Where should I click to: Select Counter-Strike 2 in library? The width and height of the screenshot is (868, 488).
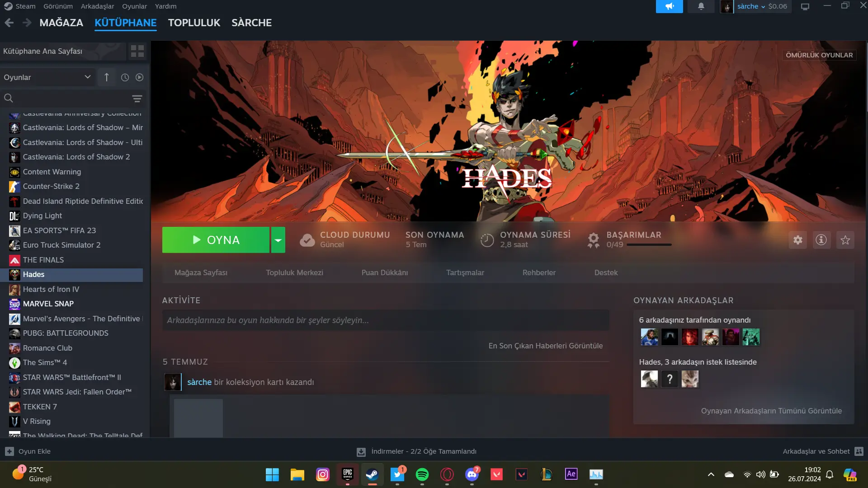click(x=72, y=186)
